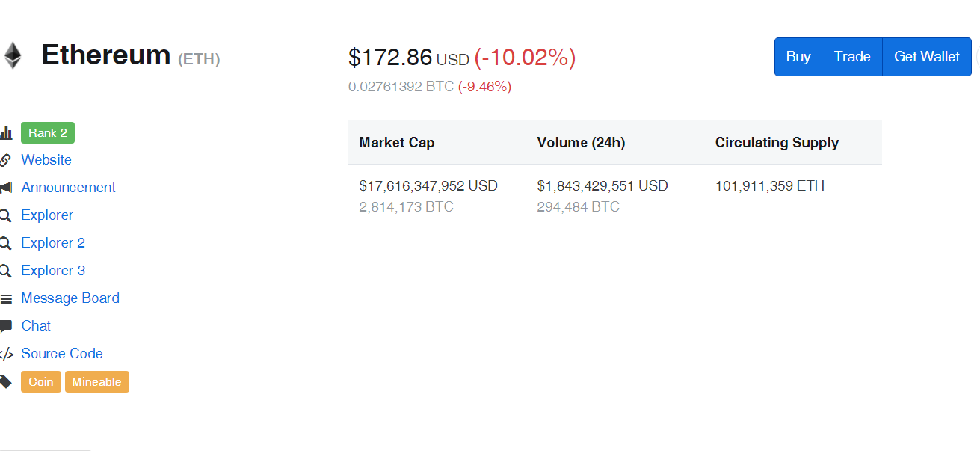Click the megaphone icon beside Announcement

pyautogui.click(x=6, y=188)
